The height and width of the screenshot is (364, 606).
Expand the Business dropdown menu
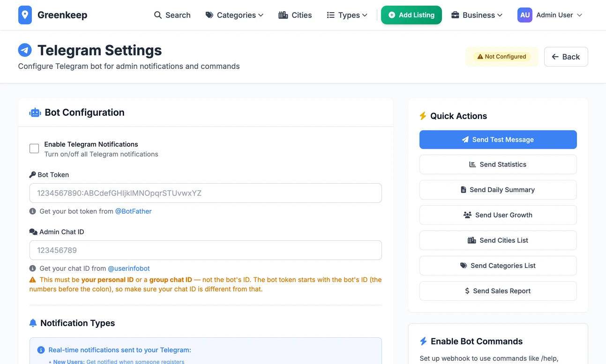[477, 15]
